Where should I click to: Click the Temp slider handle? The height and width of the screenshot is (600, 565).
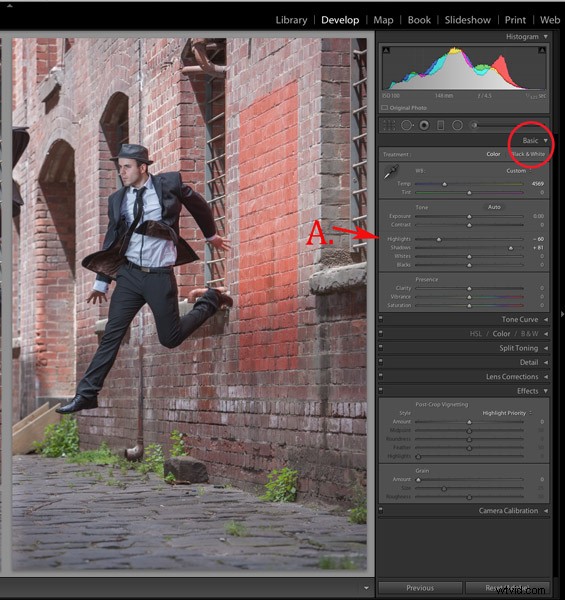pyautogui.click(x=445, y=184)
